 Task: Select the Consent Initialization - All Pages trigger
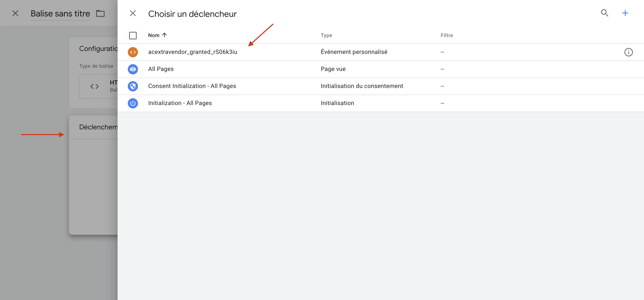192,86
